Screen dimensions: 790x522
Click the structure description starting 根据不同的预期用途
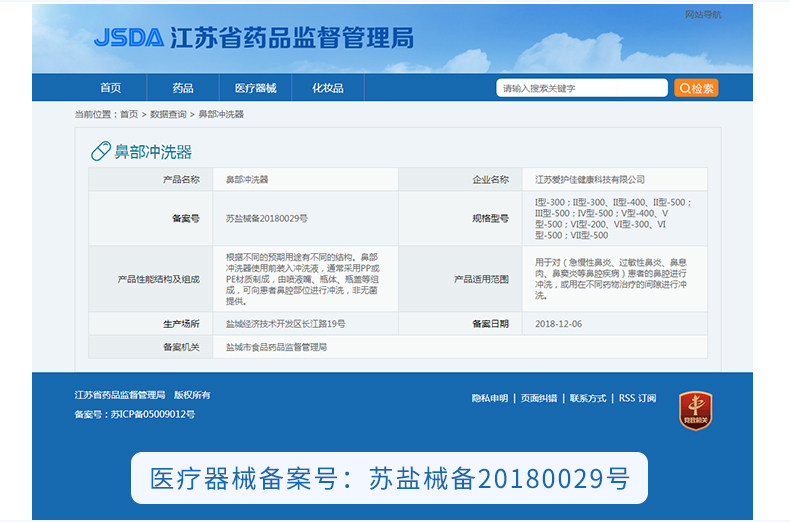coord(303,279)
